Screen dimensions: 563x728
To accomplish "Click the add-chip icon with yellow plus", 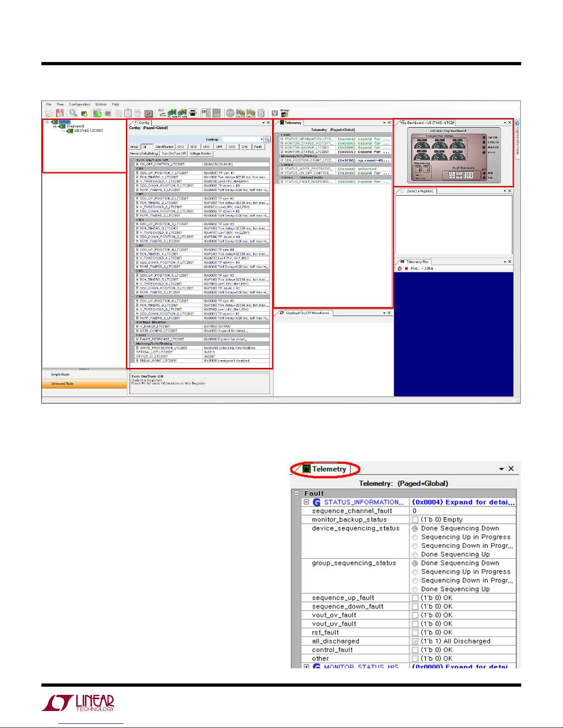I will click(84, 113).
